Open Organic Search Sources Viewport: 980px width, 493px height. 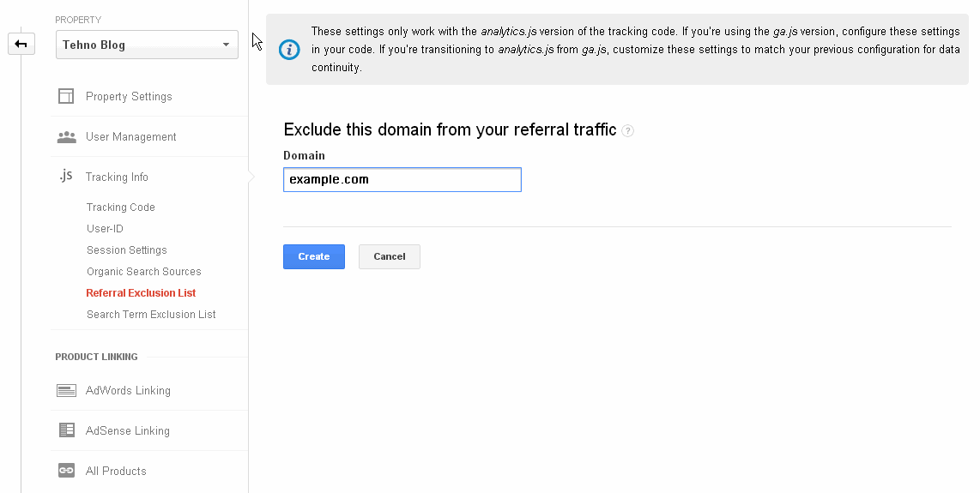[144, 272]
